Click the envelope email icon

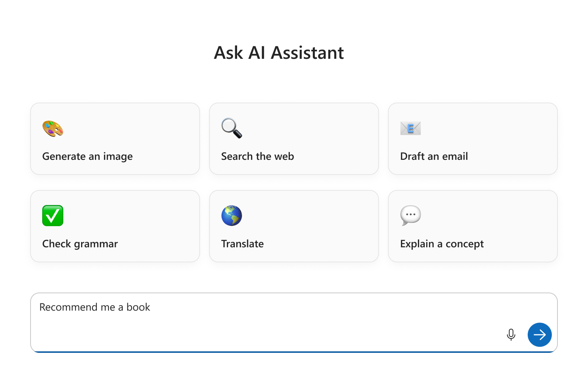tap(410, 129)
